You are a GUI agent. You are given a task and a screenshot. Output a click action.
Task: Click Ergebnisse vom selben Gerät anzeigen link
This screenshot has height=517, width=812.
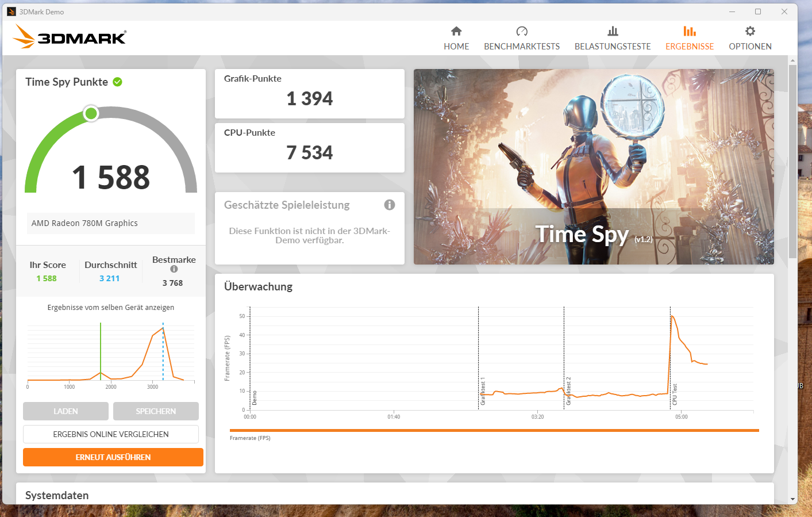pyautogui.click(x=111, y=308)
